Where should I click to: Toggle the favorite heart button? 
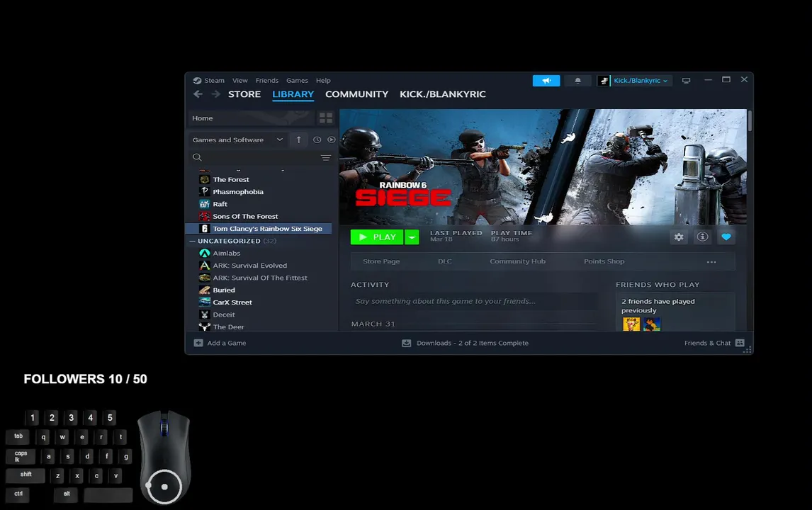click(726, 237)
